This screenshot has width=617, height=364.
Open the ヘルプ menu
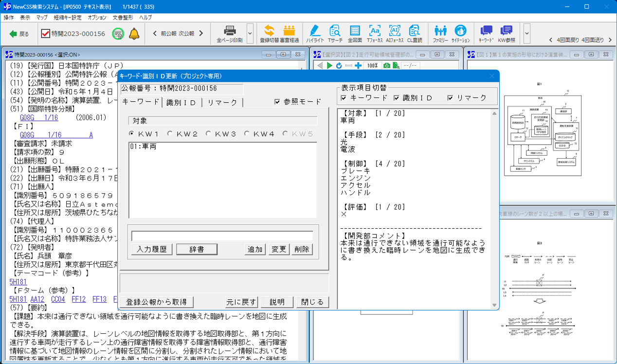(x=145, y=18)
